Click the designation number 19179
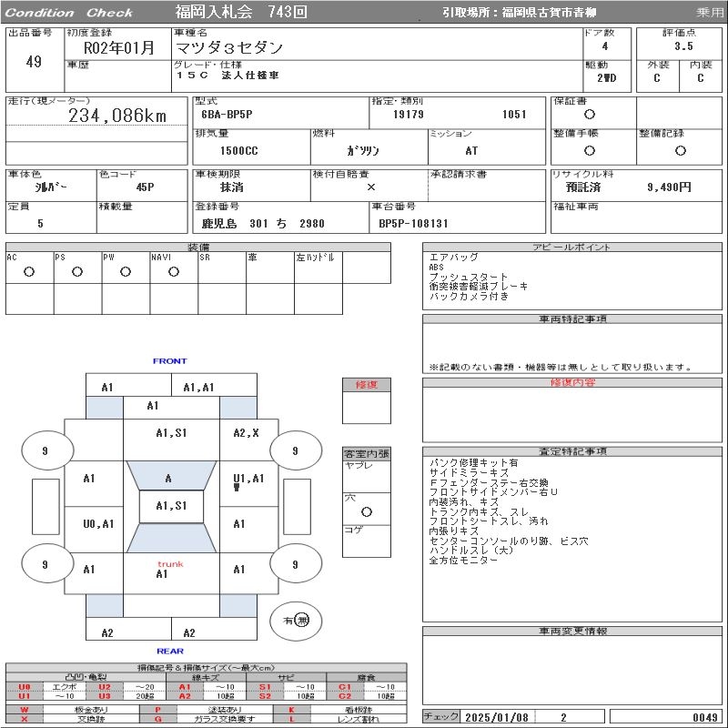The width and height of the screenshot is (728, 728). coord(408,115)
